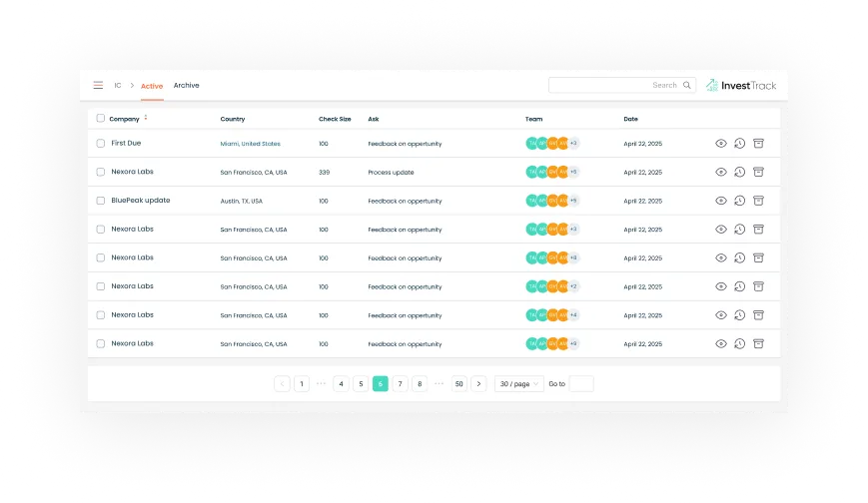Go to the previous page arrow
Image resolution: width=868 pixels, height=503 pixels.
(282, 383)
